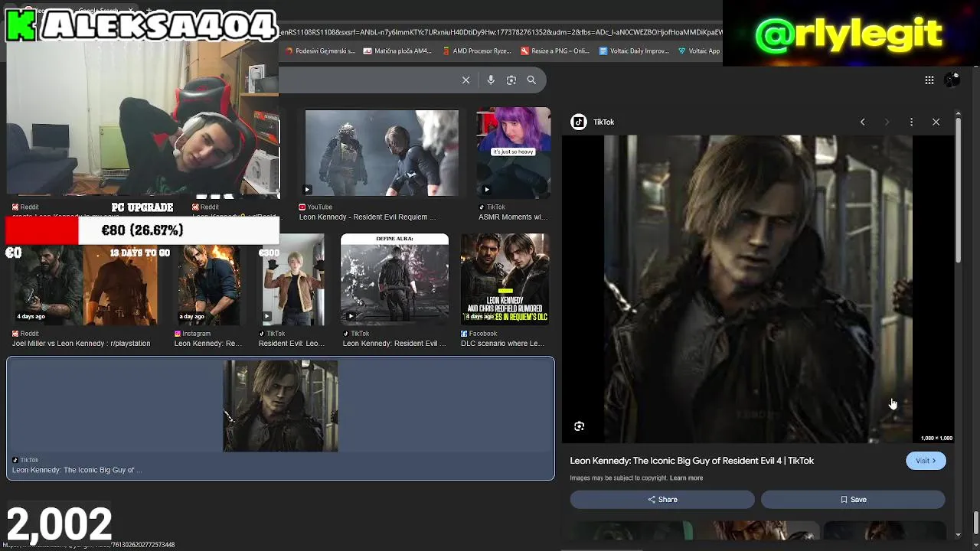Click the browser address bar URL

[x=501, y=32]
